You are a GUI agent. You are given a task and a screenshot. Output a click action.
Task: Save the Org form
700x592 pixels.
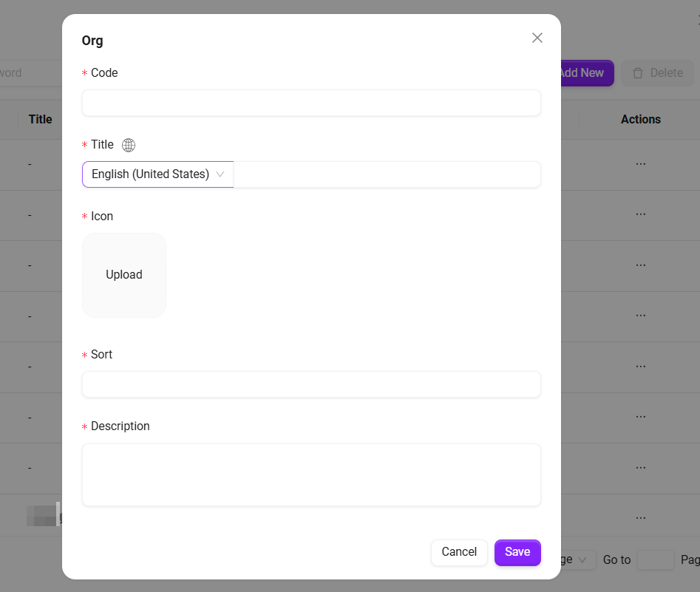pos(517,552)
